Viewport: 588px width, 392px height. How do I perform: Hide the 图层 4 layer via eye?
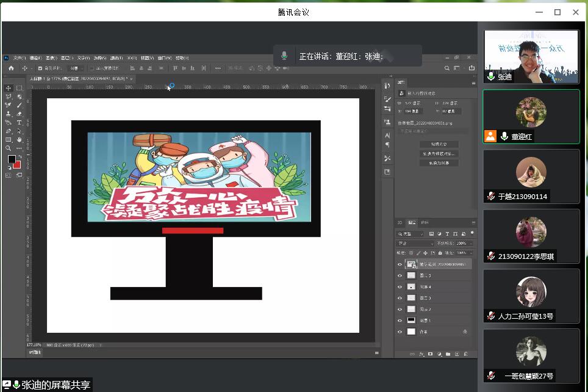coord(400,287)
